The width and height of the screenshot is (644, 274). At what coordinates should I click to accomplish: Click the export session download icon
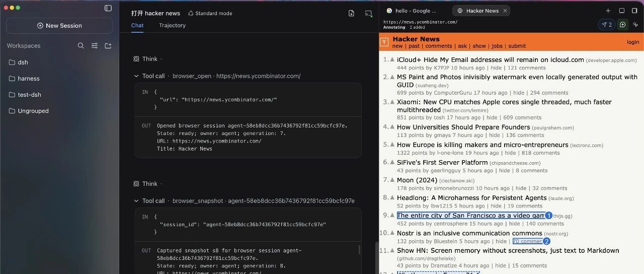click(x=351, y=14)
